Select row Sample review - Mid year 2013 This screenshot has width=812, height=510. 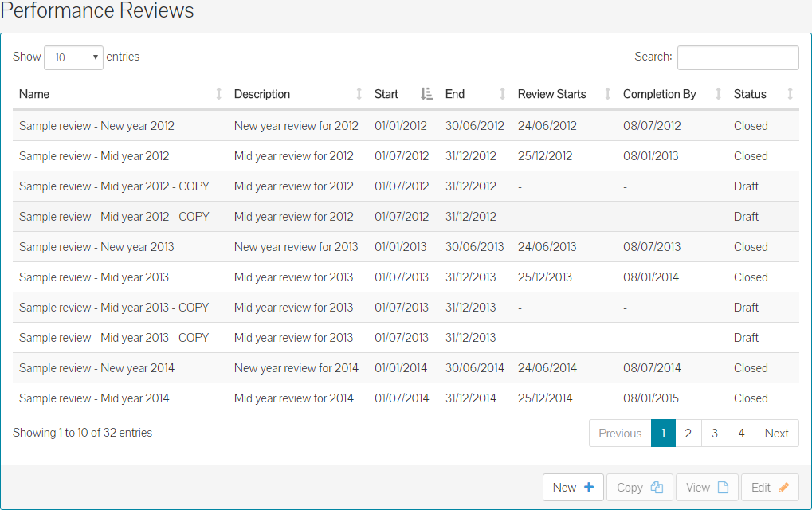pos(406,277)
